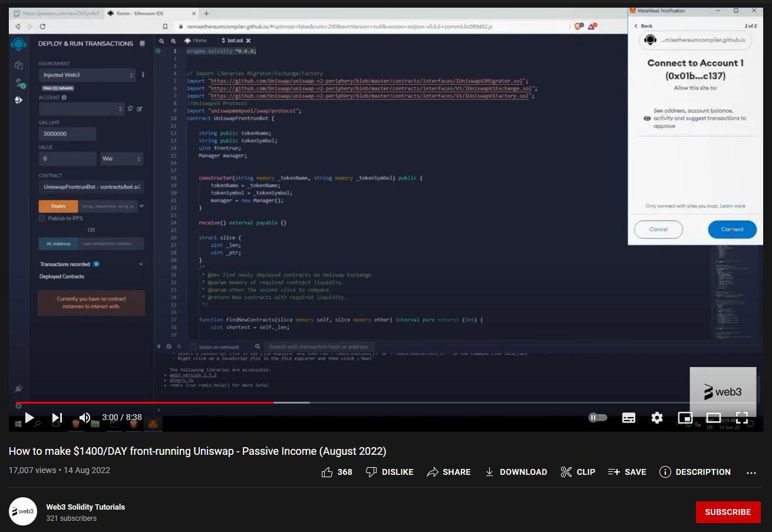Subscribe to Web3 Solidity Tutorials
Image resolution: width=772 pixels, height=532 pixels.
point(728,512)
